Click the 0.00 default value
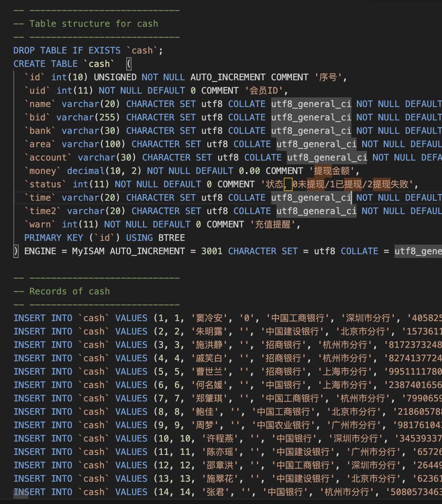The width and height of the screenshot is (442, 504). click(x=250, y=171)
